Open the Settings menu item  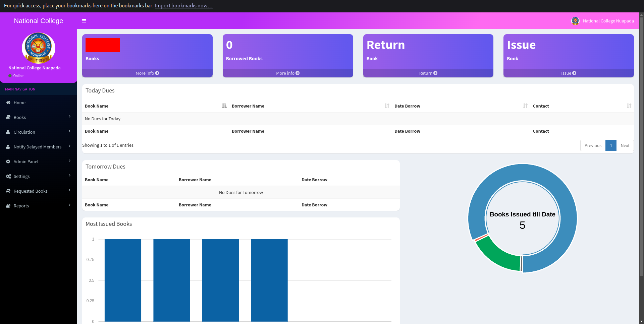[x=39, y=176]
